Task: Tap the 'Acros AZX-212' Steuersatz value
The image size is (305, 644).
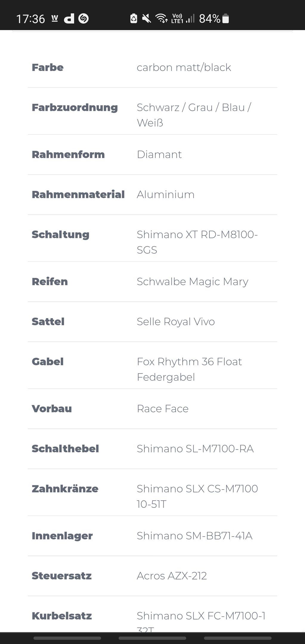Action: pos(171,576)
